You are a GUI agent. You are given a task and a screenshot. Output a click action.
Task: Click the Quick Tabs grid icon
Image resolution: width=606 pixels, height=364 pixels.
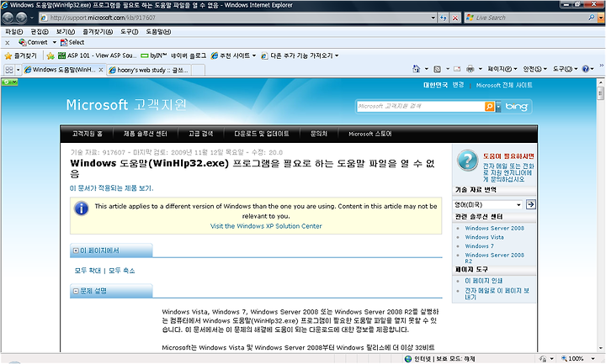9,70
